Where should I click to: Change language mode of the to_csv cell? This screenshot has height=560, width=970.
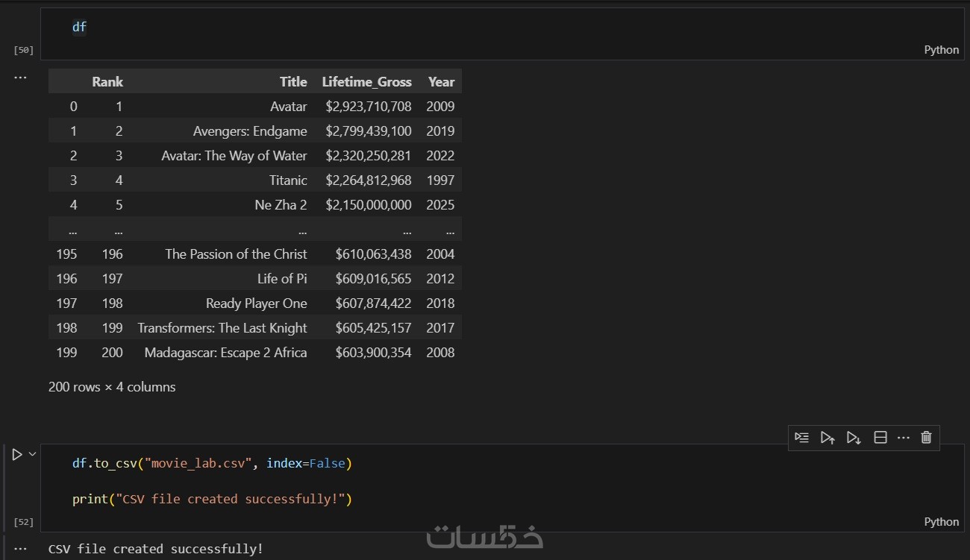coord(941,522)
